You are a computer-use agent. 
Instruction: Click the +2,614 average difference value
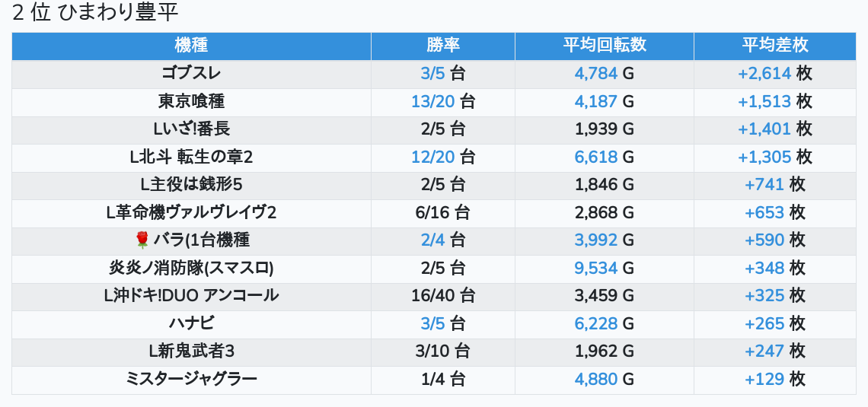point(764,74)
